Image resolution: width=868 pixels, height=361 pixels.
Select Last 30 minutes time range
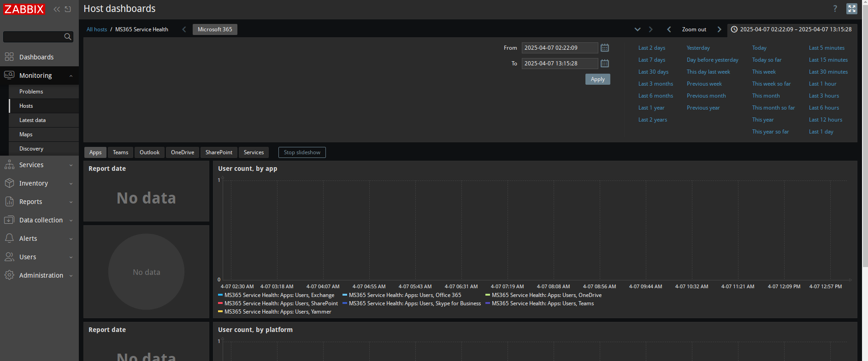pyautogui.click(x=828, y=72)
